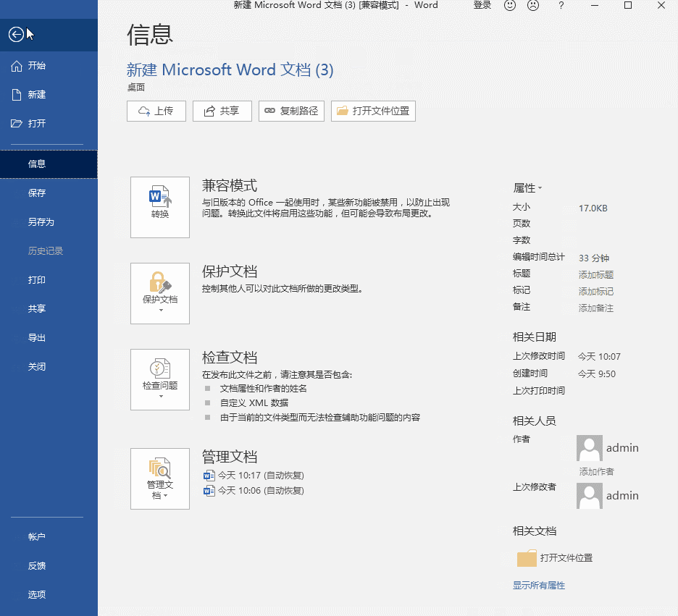Click 打开文件位置 folder under 相关文档
The height and width of the screenshot is (616, 678).
(x=555, y=558)
